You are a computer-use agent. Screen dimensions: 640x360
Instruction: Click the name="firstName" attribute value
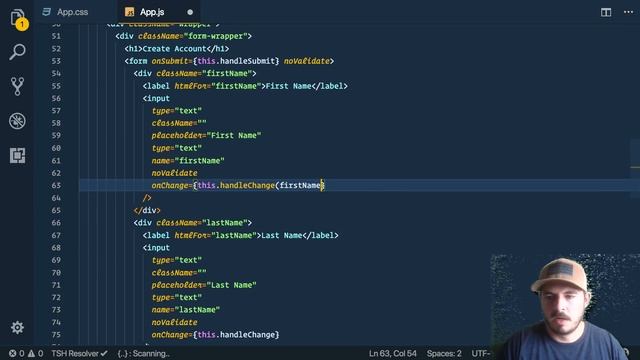tap(200, 160)
